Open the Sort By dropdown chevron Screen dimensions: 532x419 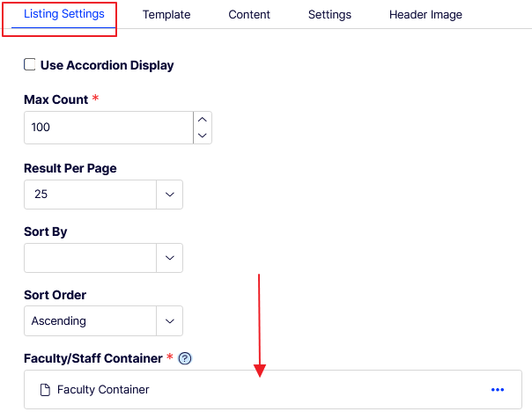169,258
